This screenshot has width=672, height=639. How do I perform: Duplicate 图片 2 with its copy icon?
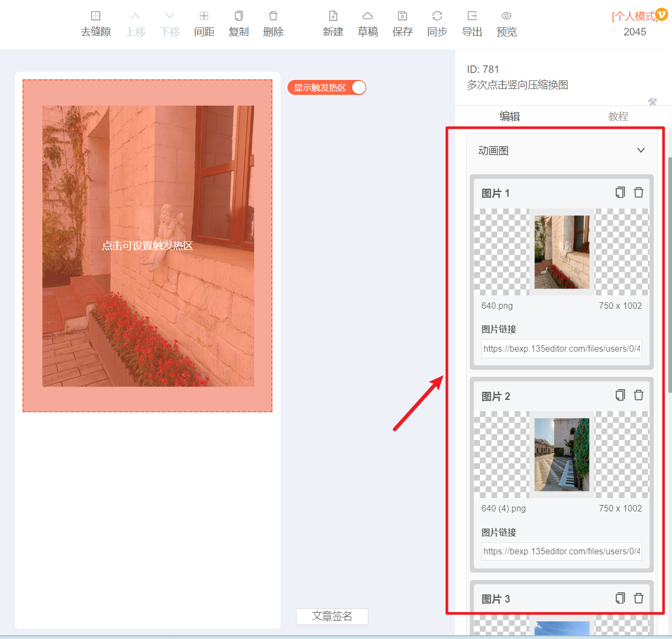click(x=620, y=395)
